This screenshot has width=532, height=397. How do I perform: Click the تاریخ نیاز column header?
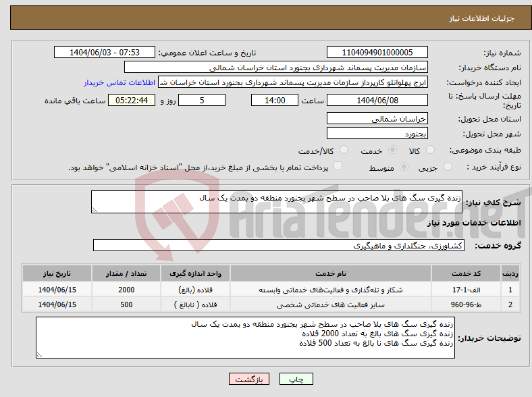[x=57, y=273]
